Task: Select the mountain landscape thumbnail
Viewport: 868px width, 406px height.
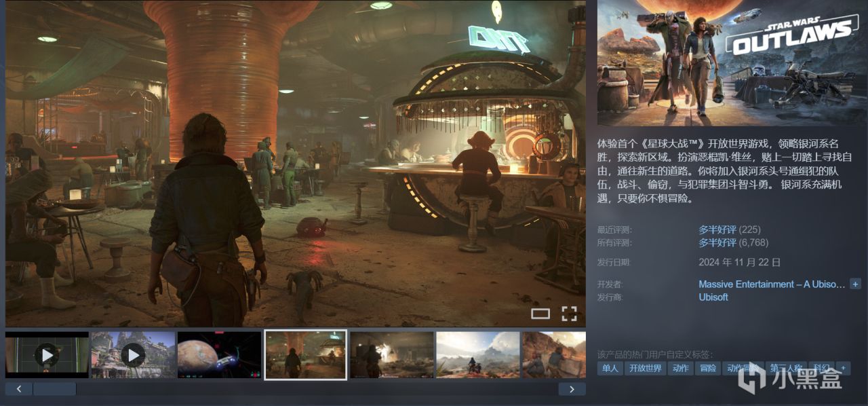Action: 478,354
